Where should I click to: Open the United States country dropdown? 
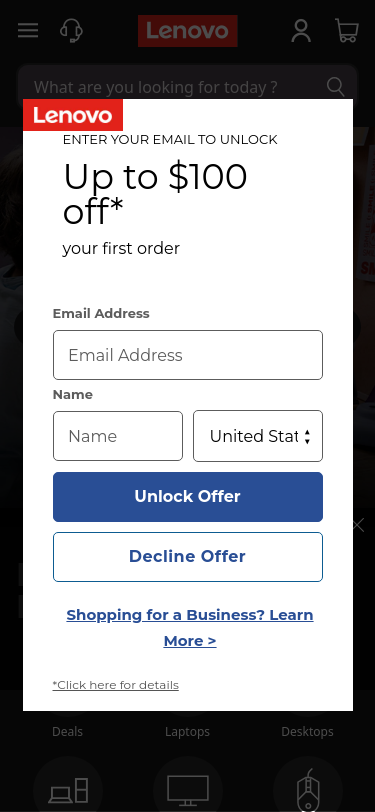(x=258, y=436)
